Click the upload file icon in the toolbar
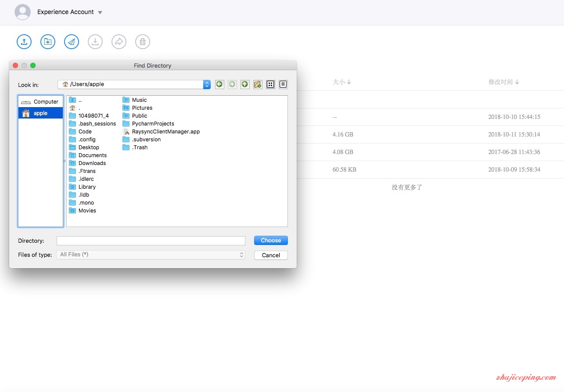The height and width of the screenshot is (392, 564). [x=24, y=42]
